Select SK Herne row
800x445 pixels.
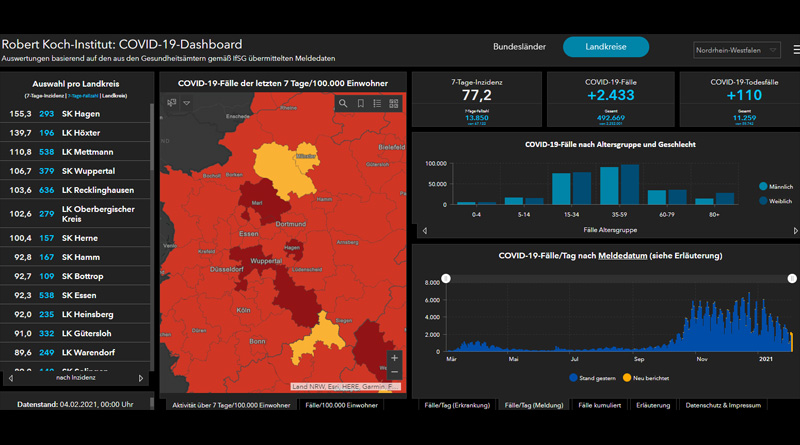(76, 238)
